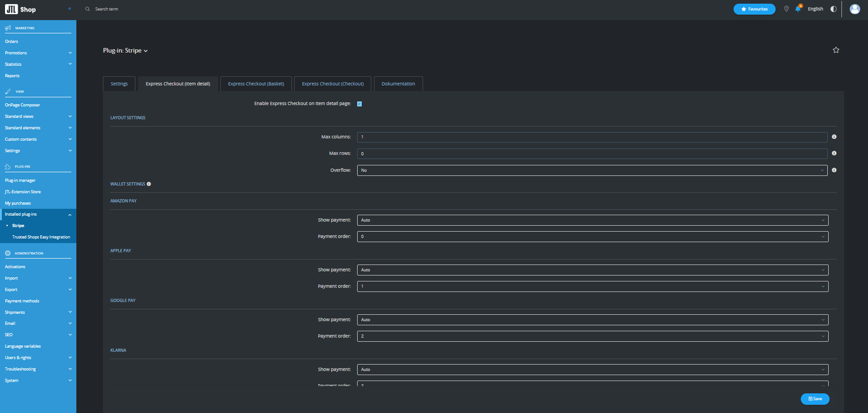Click info icon beside Overflow field
Viewport: 868px width, 413px height.
click(834, 170)
